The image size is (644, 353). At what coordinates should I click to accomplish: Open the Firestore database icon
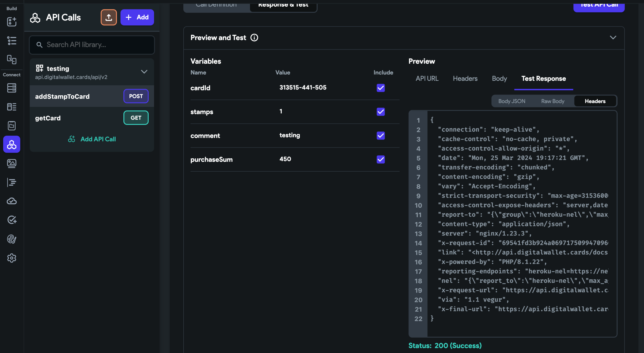click(11, 88)
